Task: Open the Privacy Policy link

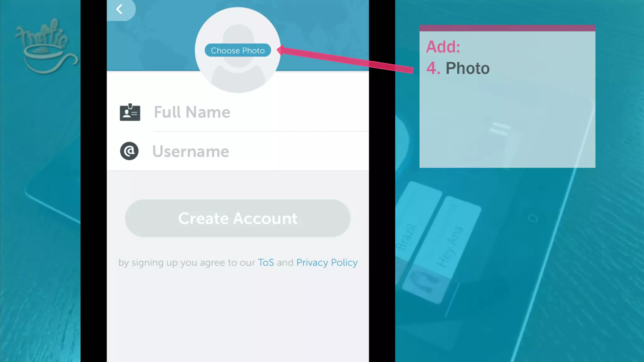Action: [x=327, y=263]
